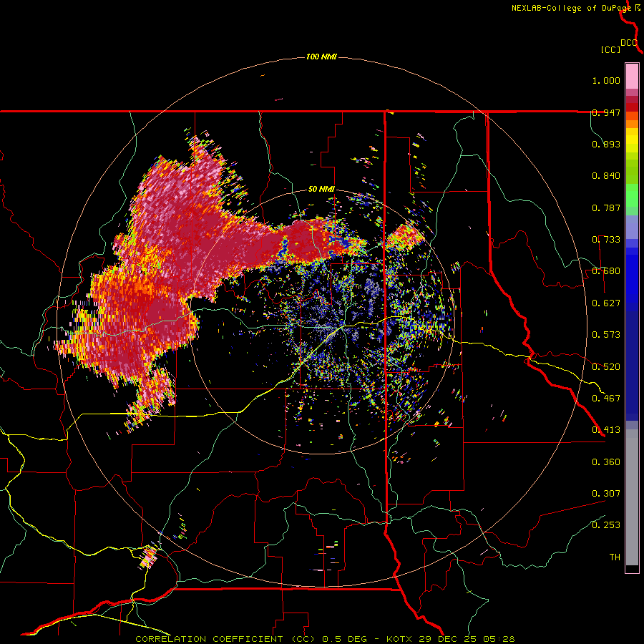Click the [CC] units label
This screenshot has height=644, width=644.
(611, 49)
